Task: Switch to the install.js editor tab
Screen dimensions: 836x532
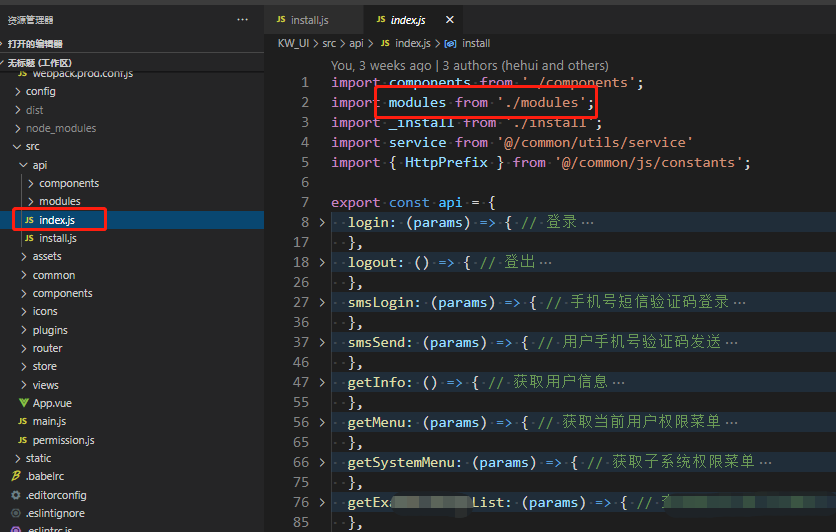Action: click(x=309, y=20)
